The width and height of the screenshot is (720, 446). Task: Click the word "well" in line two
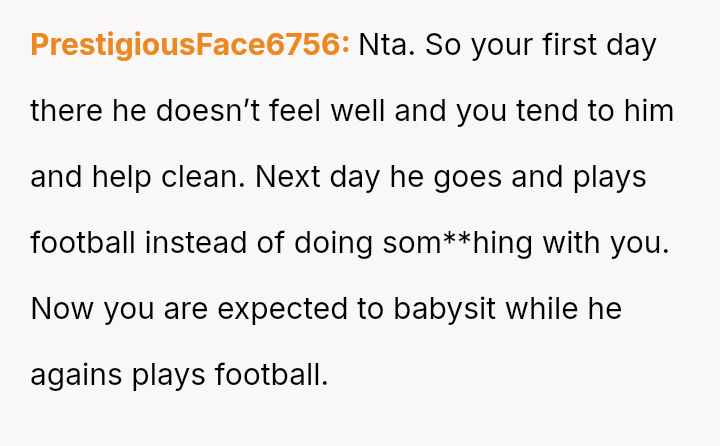(x=359, y=111)
